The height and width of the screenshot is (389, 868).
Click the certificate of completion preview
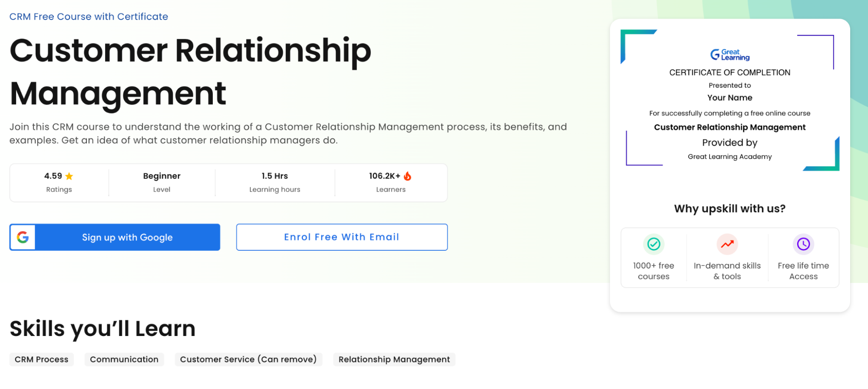(x=730, y=100)
